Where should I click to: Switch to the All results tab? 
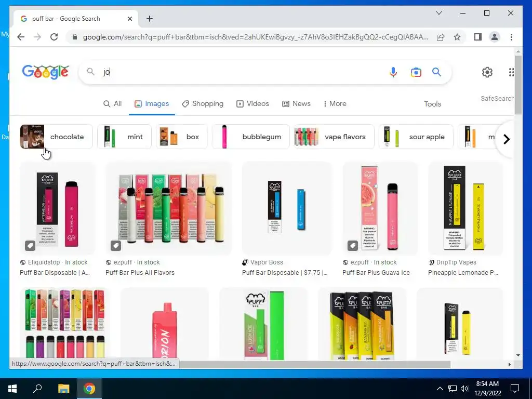click(x=112, y=103)
